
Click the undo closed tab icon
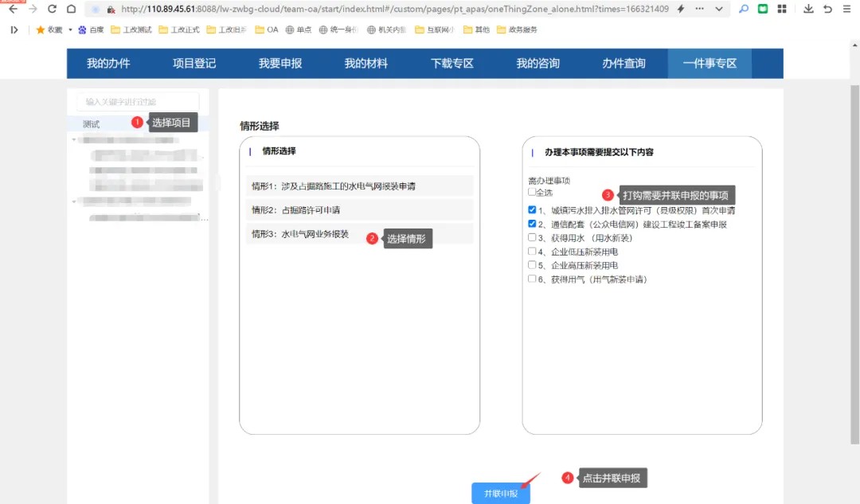click(827, 9)
